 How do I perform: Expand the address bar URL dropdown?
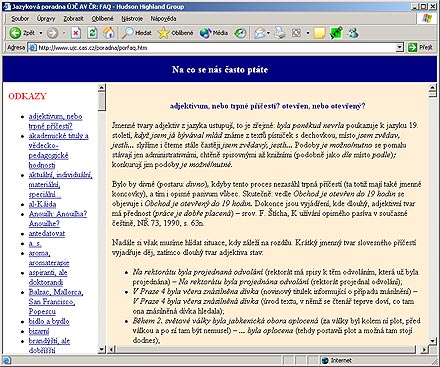click(400, 48)
